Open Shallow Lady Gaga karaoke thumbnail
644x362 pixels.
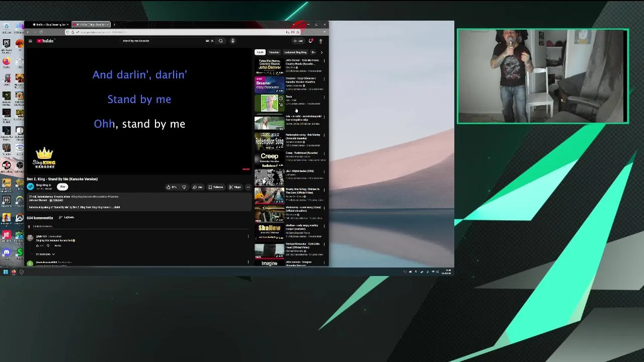tap(269, 232)
